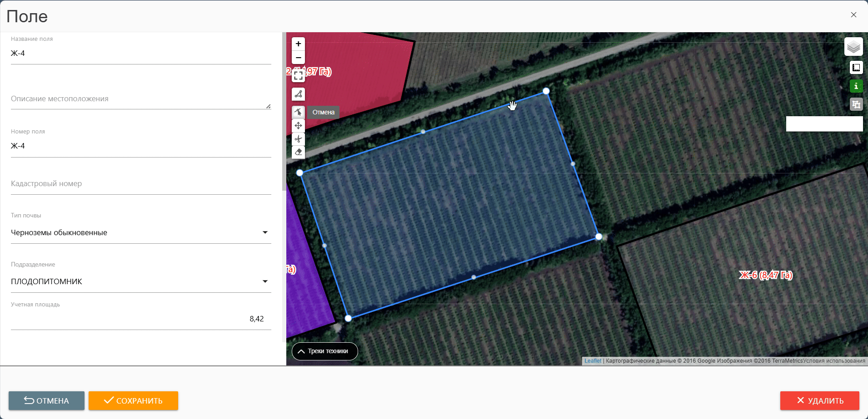The width and height of the screenshot is (868, 419).
Task: Click the edit vertices tool
Action: click(298, 112)
